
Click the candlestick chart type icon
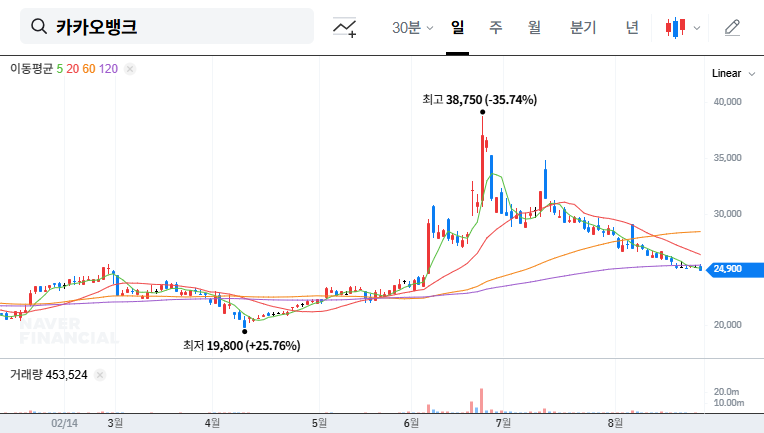pyautogui.click(x=675, y=28)
